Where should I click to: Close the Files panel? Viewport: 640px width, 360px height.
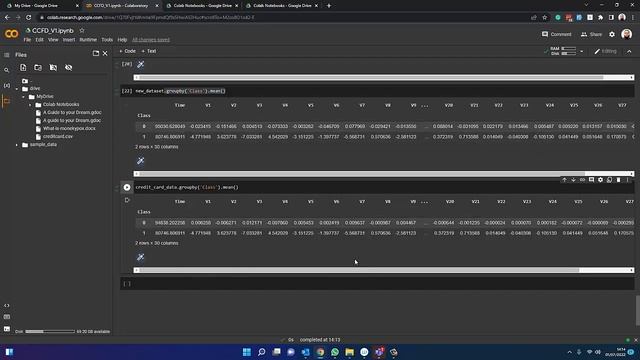(x=105, y=53)
